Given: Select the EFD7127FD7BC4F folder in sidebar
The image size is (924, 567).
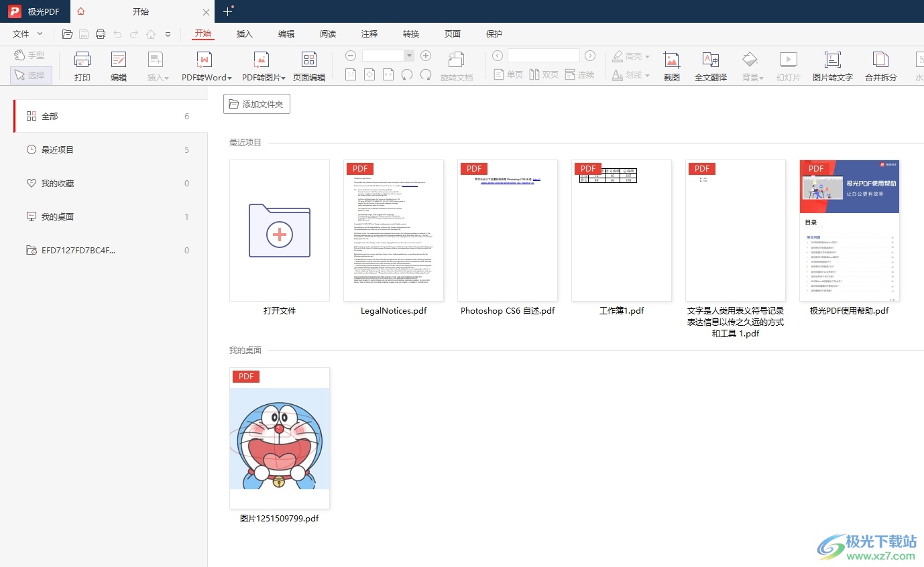Looking at the screenshot, I should point(111,250).
